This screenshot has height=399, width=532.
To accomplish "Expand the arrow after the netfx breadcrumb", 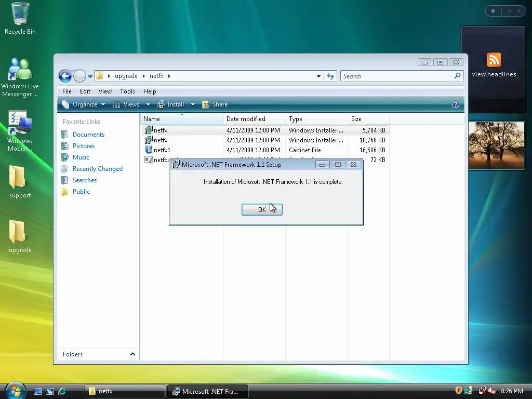I will point(169,76).
